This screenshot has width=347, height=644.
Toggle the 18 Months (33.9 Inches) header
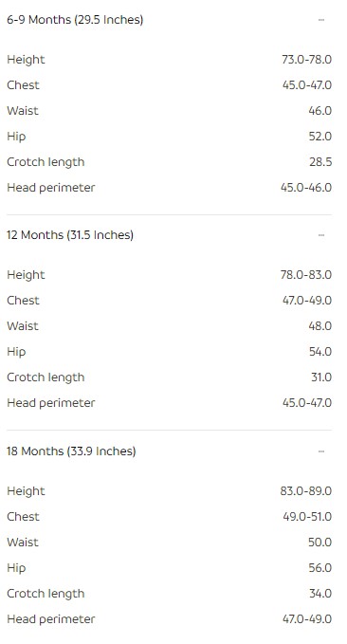[x=169, y=451]
